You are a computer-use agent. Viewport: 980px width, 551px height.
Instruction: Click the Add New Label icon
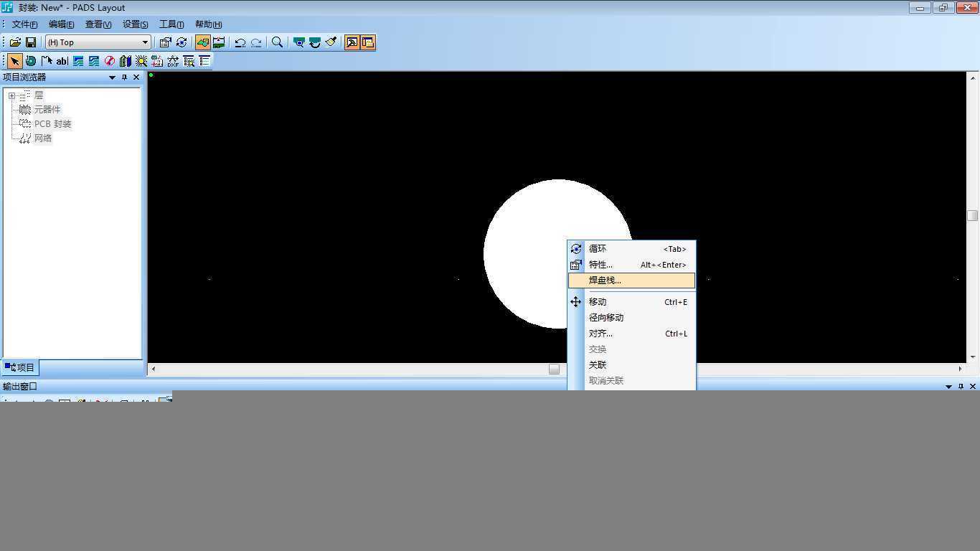[157, 61]
